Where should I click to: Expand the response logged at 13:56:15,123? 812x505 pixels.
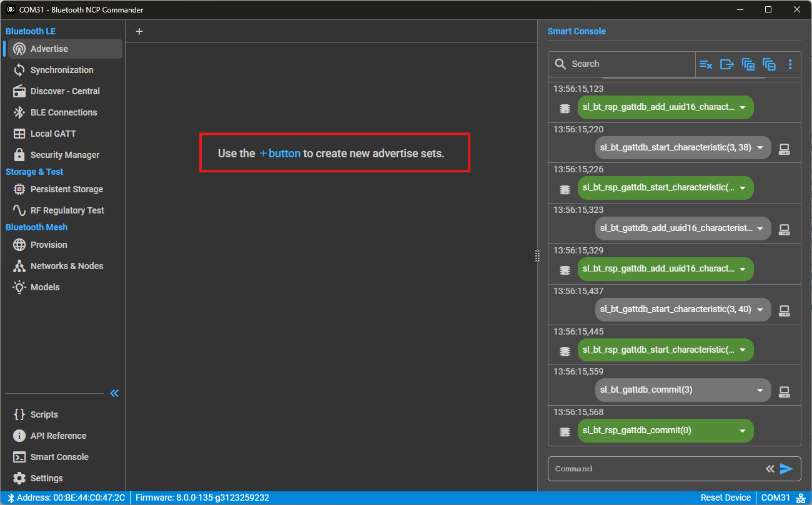743,107
